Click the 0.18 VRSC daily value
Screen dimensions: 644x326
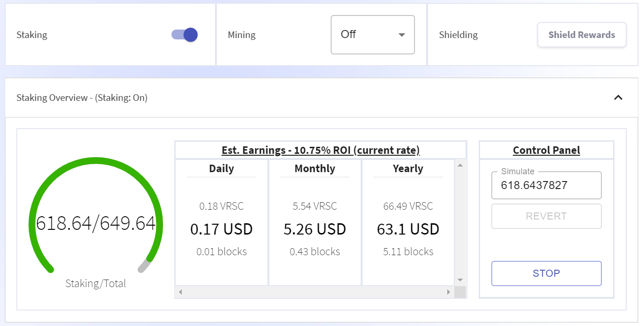tap(222, 206)
